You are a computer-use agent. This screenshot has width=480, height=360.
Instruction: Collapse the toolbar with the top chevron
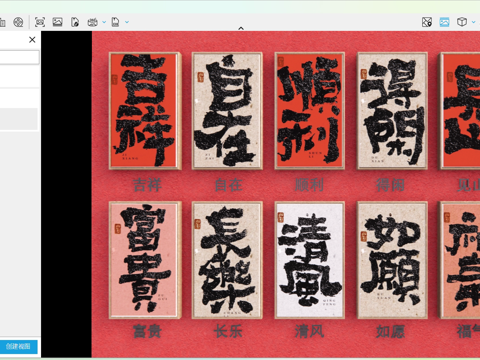tap(241, 29)
